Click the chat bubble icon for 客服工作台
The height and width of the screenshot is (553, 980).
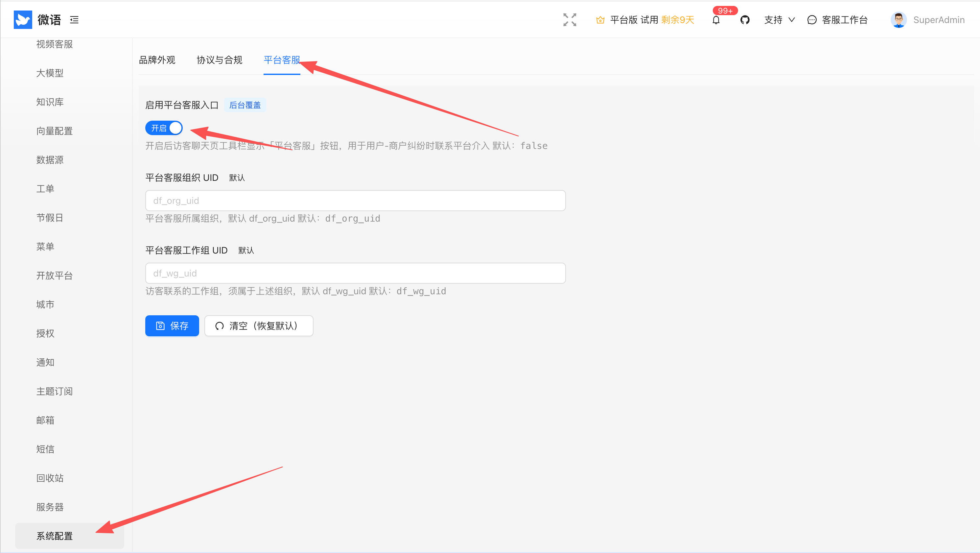(811, 20)
